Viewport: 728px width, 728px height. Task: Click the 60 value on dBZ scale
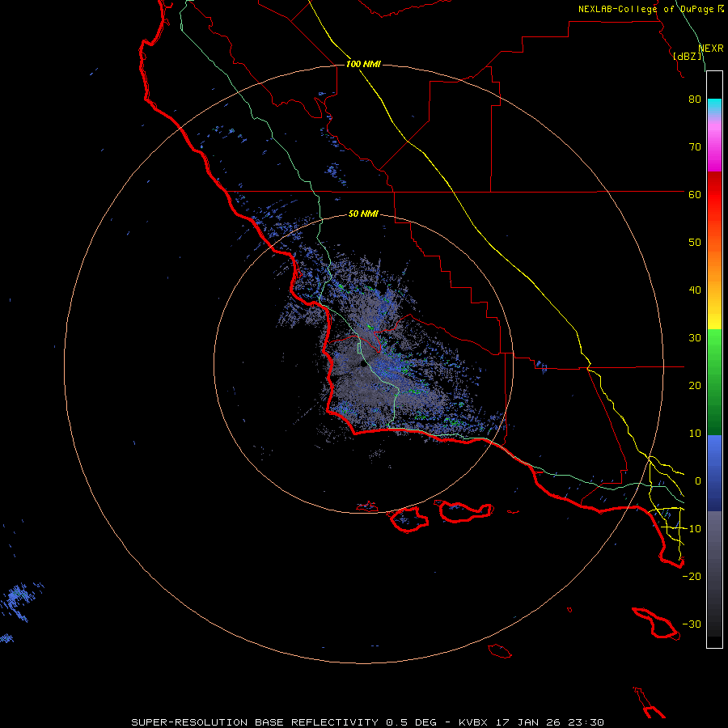pos(695,194)
